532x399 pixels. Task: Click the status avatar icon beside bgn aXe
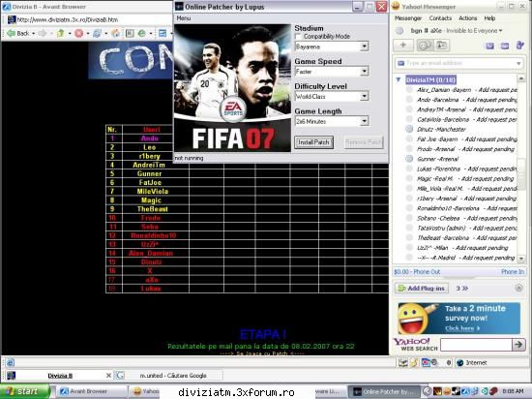[x=399, y=31]
